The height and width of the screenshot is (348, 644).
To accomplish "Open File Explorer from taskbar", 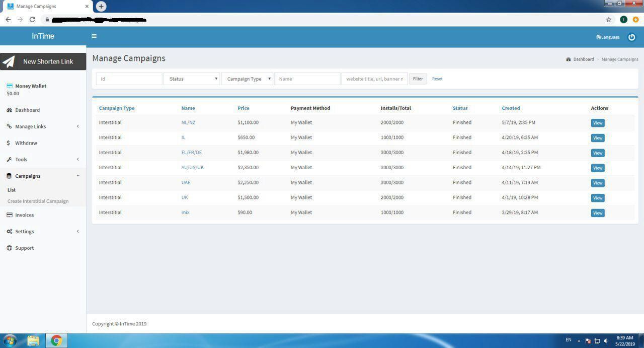I will 33,340.
